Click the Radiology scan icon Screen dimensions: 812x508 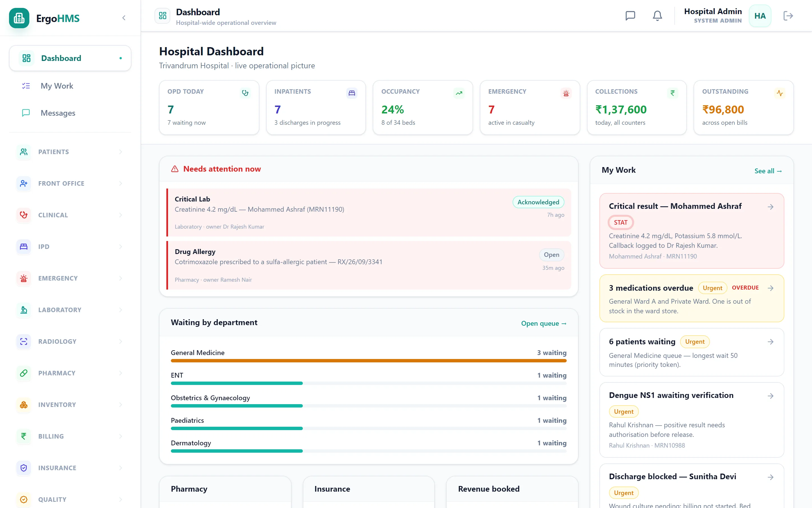coord(24,341)
